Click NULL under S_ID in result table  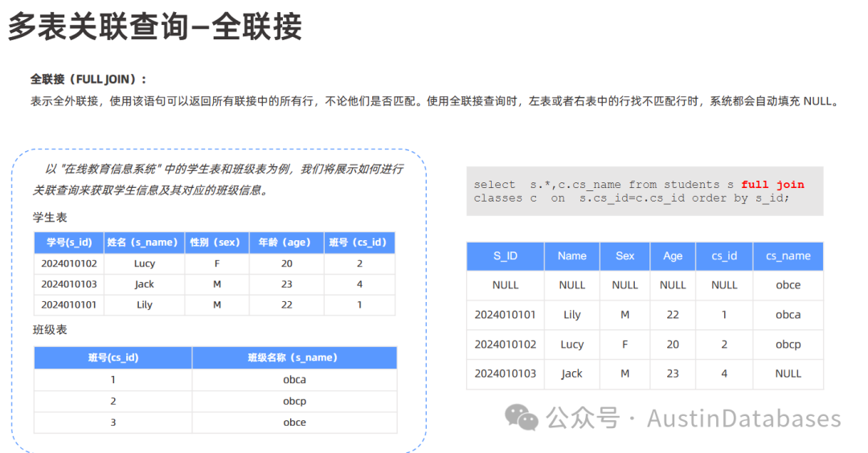[505, 285]
